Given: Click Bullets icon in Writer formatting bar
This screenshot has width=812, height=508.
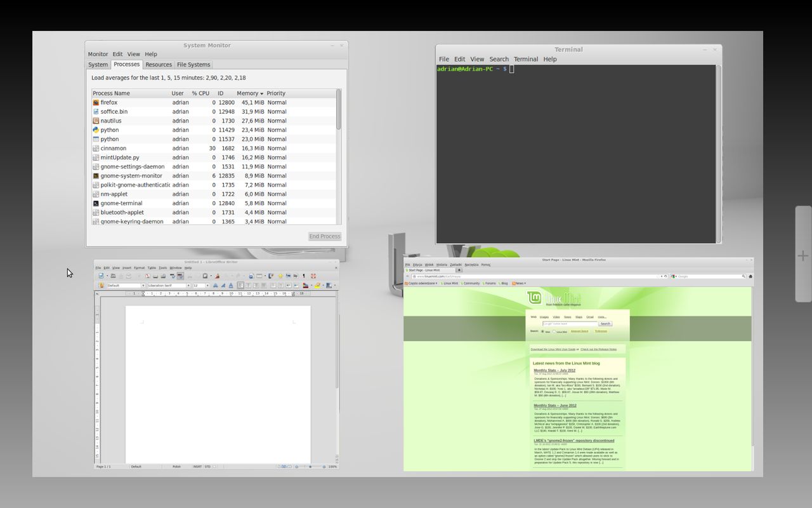Looking at the screenshot, I should coord(280,285).
